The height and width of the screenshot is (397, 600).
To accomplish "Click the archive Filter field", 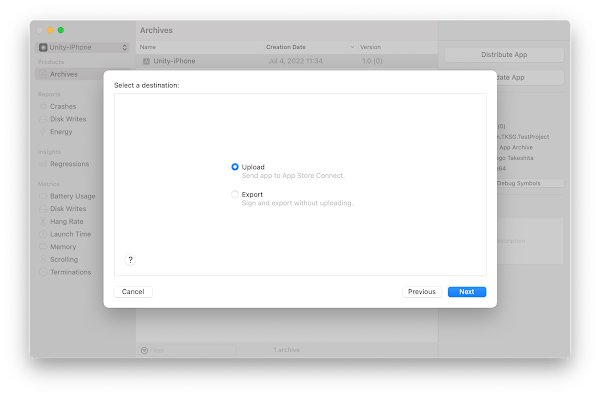I will 188,350.
